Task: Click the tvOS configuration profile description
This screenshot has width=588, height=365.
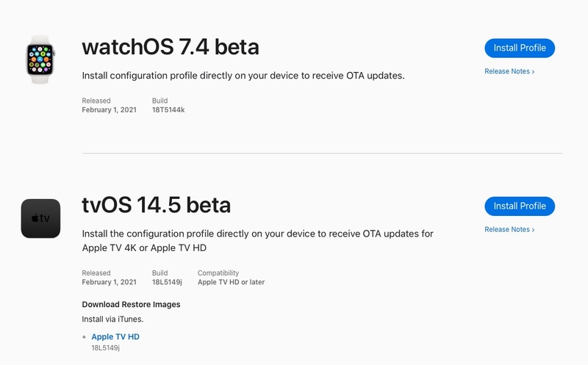Action: tap(258, 241)
